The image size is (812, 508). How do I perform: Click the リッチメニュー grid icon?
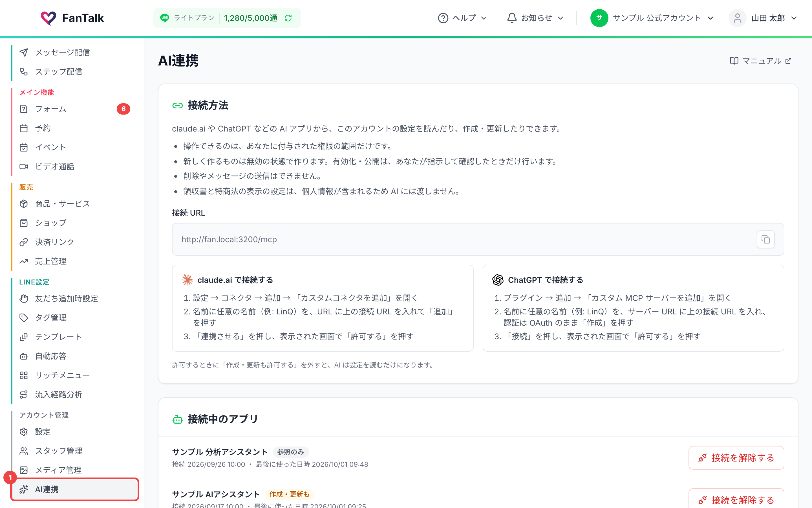(23, 375)
